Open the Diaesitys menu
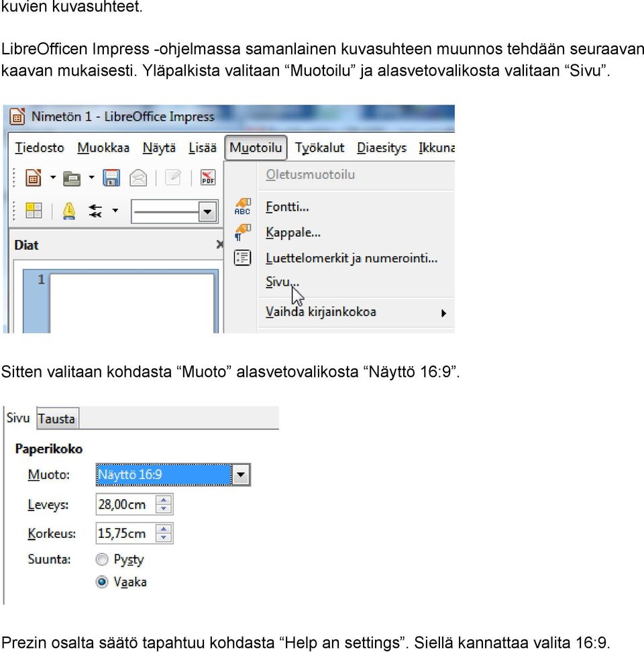 [382, 148]
